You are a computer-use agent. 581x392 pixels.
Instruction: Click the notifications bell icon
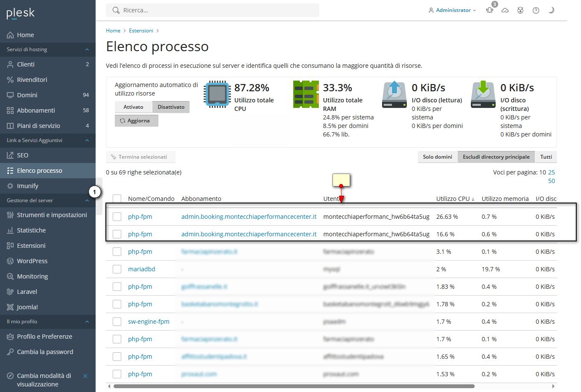tap(490, 10)
